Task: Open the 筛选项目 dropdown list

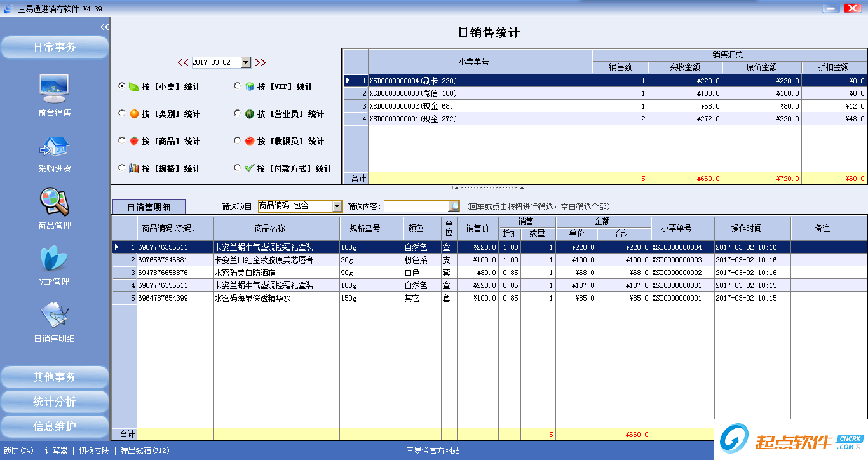Action: click(337, 206)
